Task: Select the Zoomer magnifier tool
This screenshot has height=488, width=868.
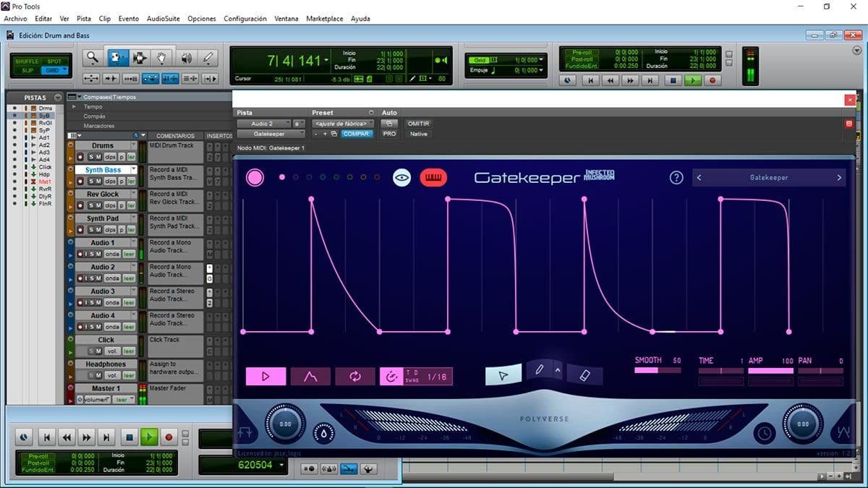Action: coord(93,59)
